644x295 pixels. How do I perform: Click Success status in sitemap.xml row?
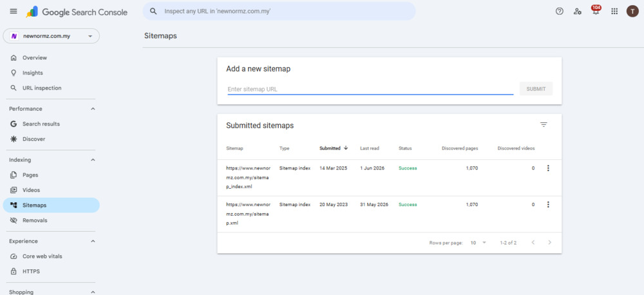click(408, 205)
